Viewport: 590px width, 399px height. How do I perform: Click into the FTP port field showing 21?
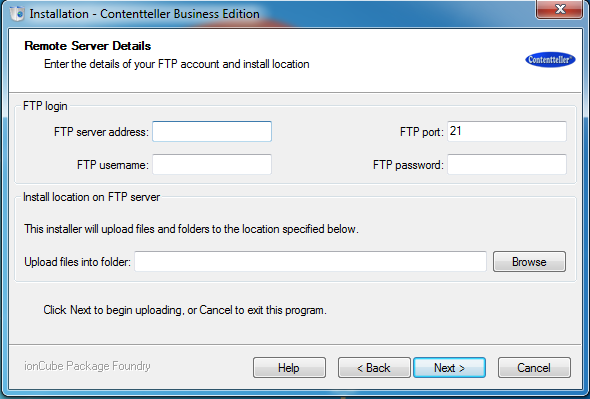(507, 131)
